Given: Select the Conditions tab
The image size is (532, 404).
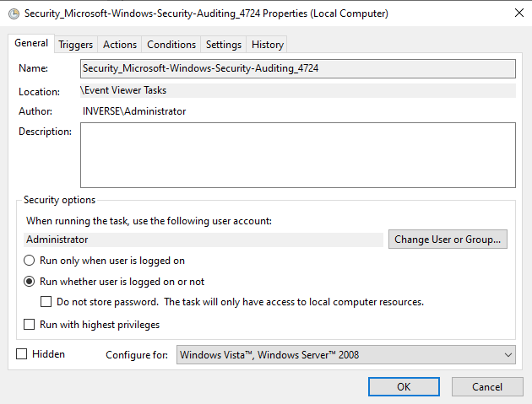Looking at the screenshot, I should point(171,45).
